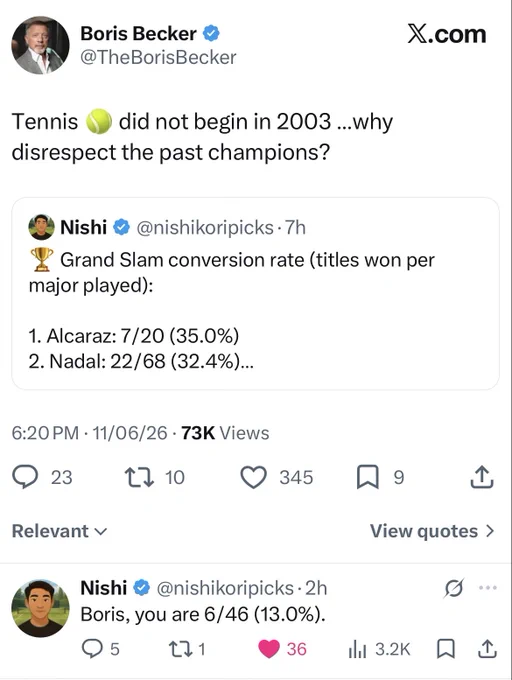Bookmark Nishi's reply
Viewport: 512px width, 680px height.
444,649
